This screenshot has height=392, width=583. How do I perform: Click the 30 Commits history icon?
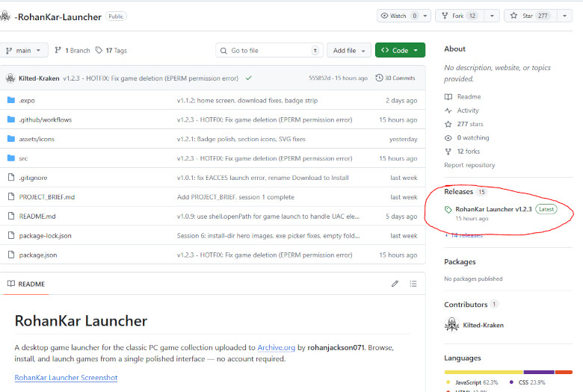(x=380, y=78)
